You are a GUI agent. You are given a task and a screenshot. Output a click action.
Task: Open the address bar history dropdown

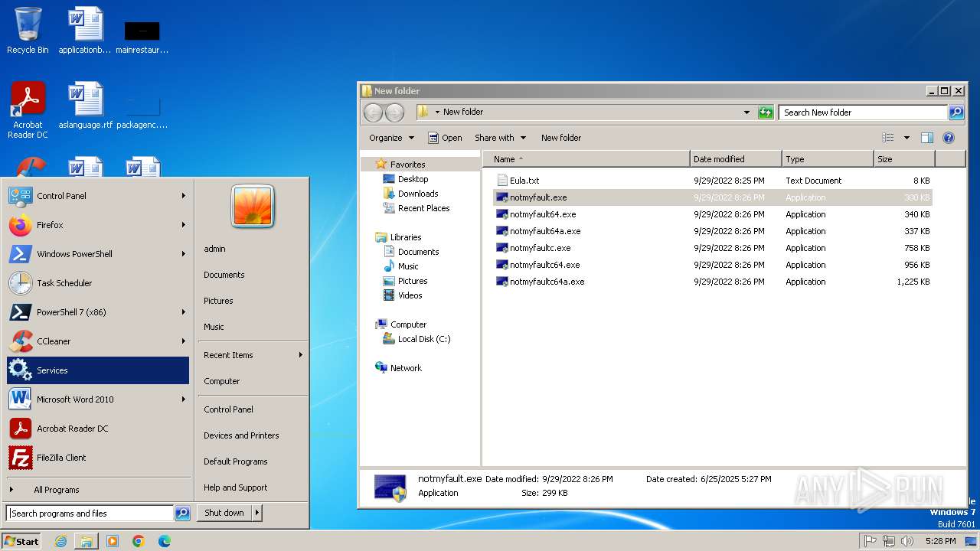tap(746, 112)
